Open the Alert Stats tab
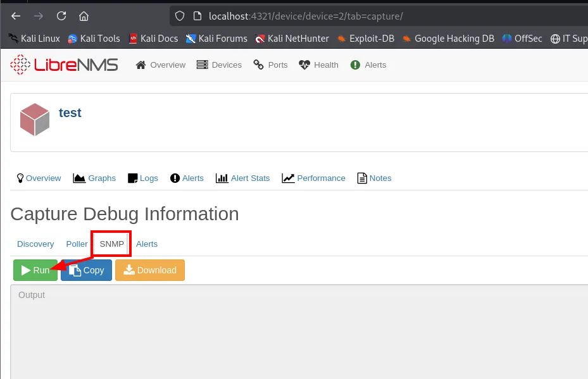588x379 pixels. click(242, 178)
